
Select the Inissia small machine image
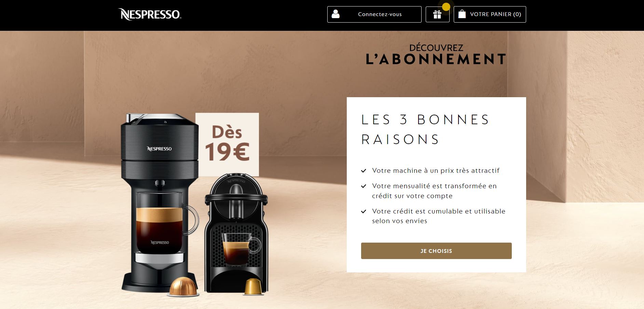tap(236, 233)
